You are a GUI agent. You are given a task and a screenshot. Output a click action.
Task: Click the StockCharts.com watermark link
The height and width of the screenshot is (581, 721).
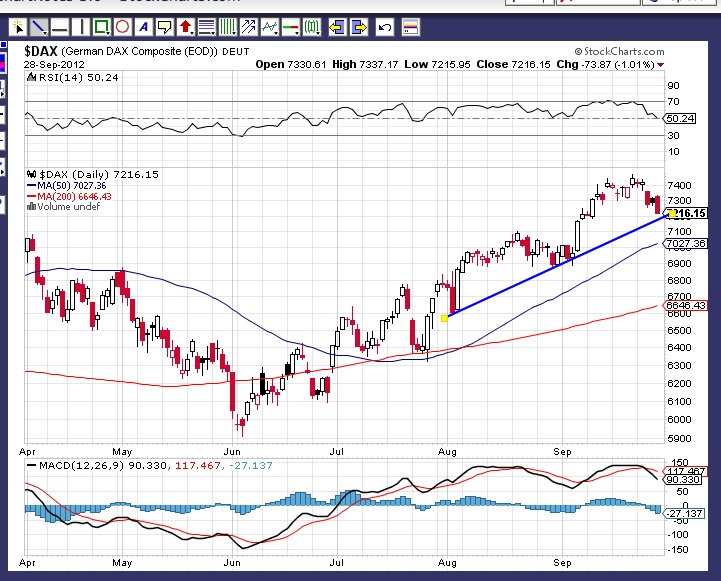(x=619, y=51)
